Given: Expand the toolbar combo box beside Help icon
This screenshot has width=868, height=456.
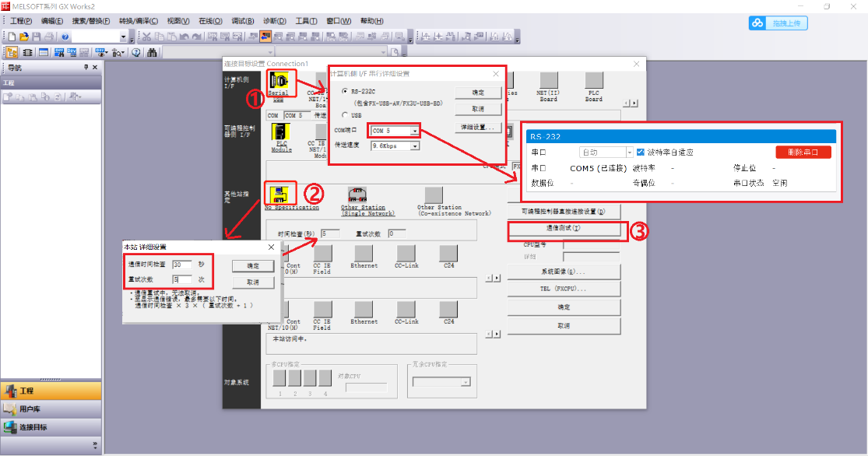Looking at the screenshot, I should tap(124, 37).
